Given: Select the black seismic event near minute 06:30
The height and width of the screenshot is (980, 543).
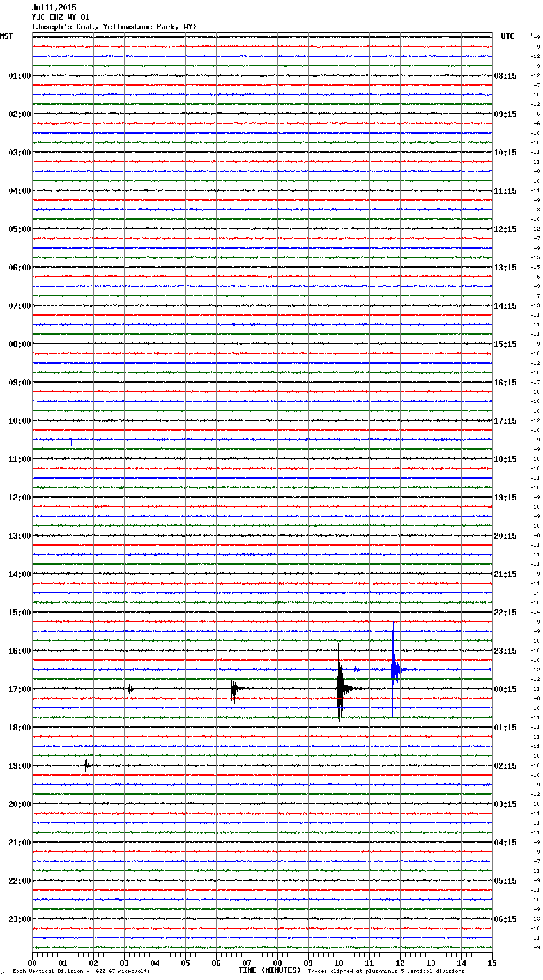Looking at the screenshot, I should pos(234,689).
